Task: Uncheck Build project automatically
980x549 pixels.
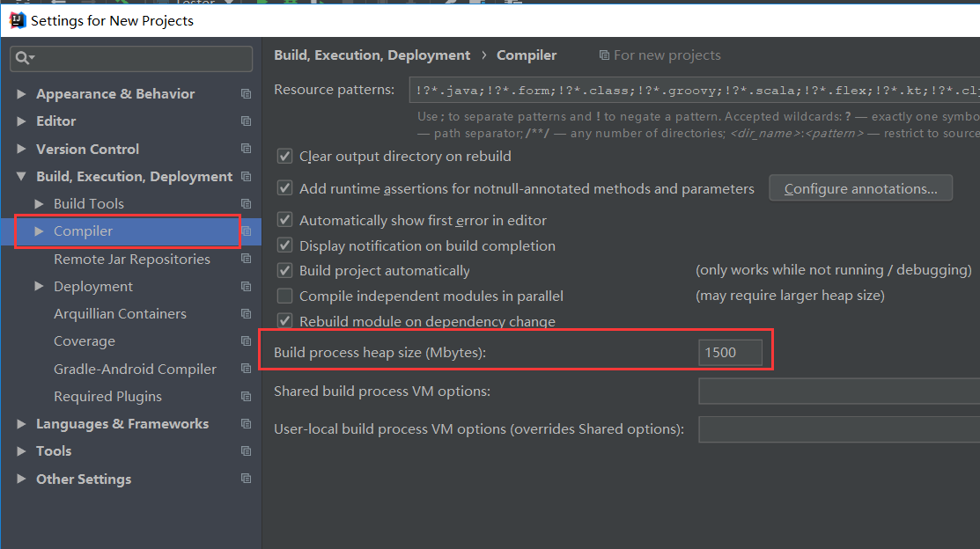Action: [284, 271]
